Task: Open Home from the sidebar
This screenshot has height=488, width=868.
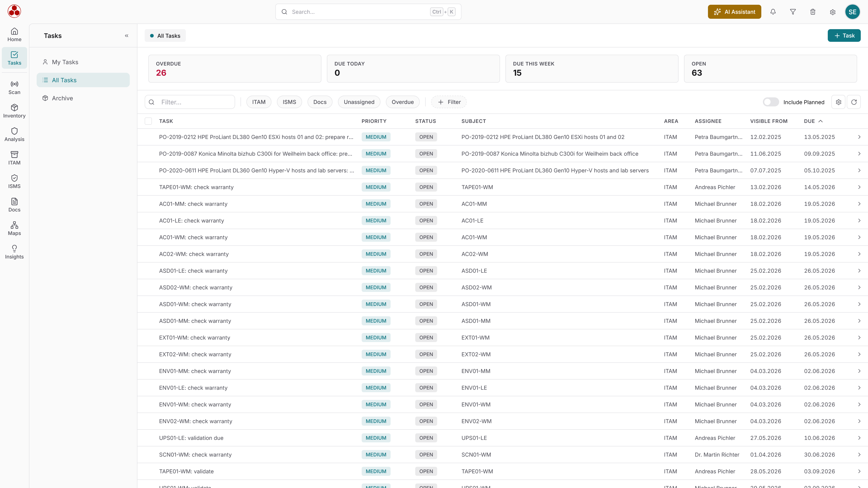Action: [x=14, y=35]
